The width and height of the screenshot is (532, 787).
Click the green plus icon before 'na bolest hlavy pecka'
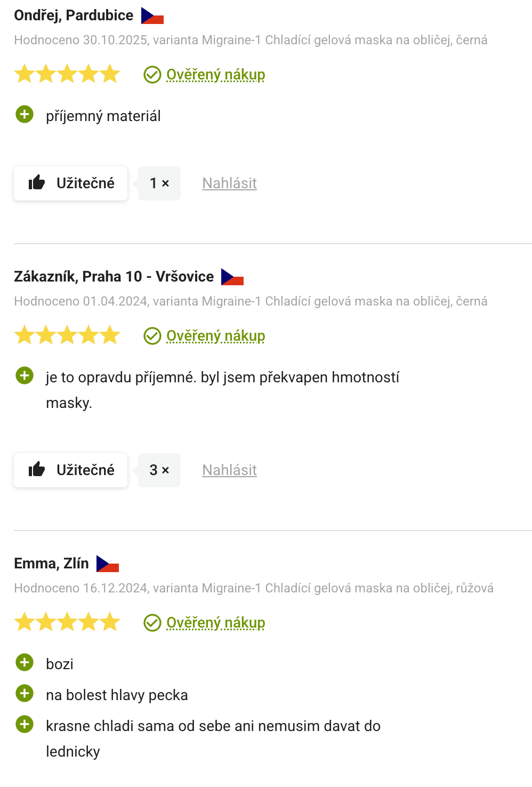click(24, 694)
